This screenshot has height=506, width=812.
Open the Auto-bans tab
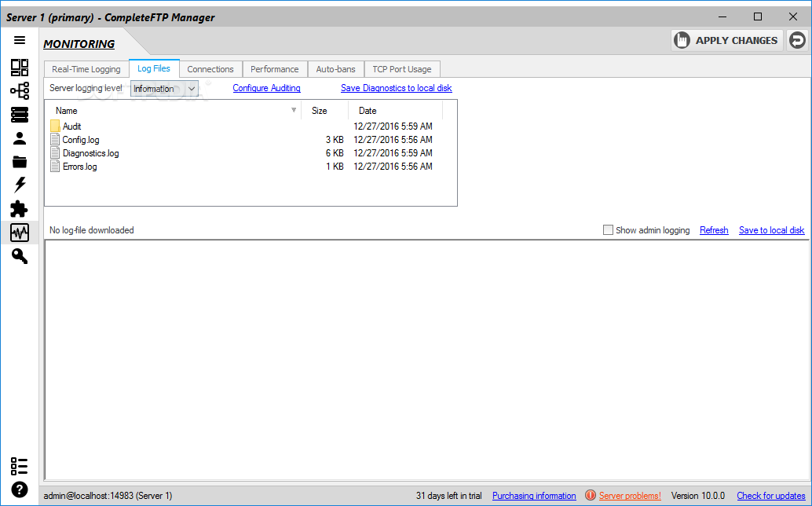[335, 69]
